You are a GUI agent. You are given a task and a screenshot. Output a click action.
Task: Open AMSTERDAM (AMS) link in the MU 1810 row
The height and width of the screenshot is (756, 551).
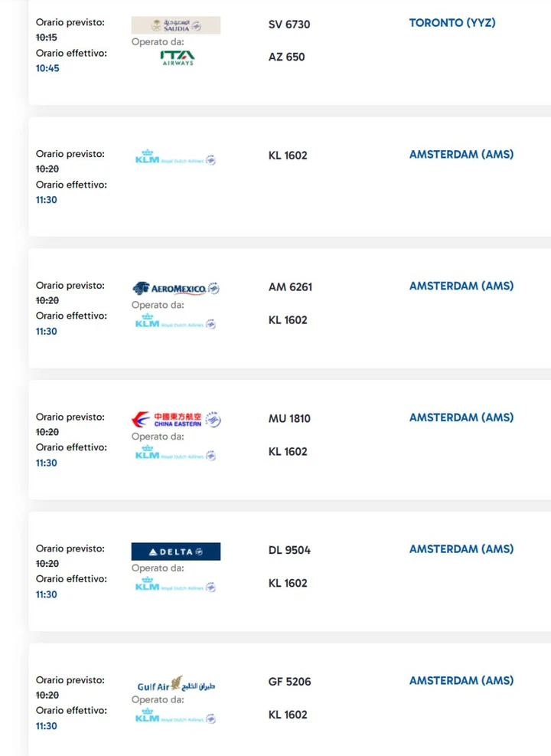click(x=461, y=417)
